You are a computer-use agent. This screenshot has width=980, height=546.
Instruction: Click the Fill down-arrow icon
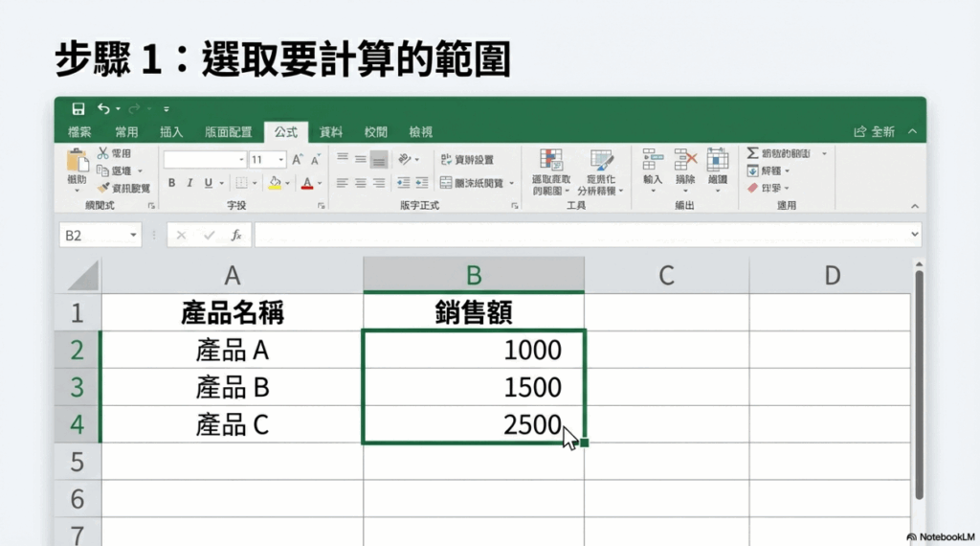tap(752, 171)
